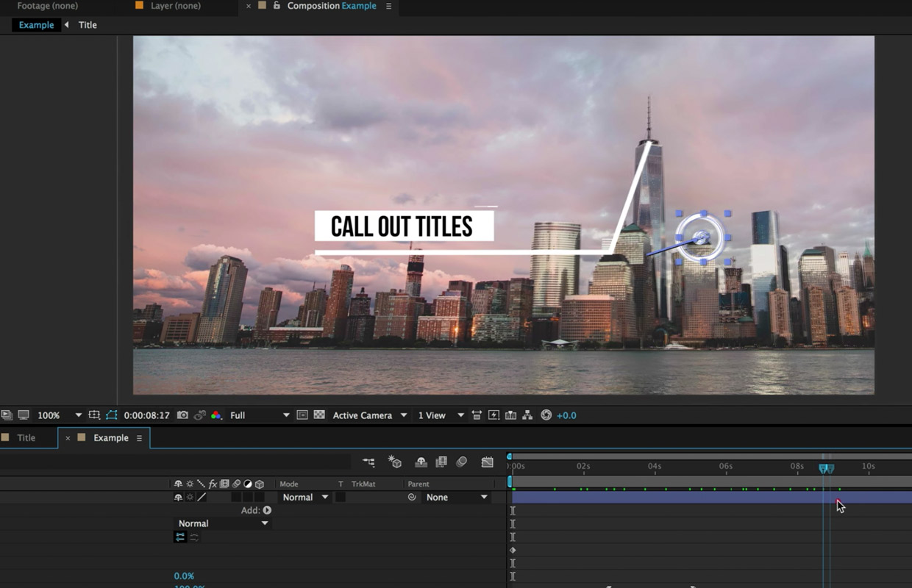
Task: Toggle Hide Shy Layers timeline switch
Action: pyautogui.click(x=421, y=462)
